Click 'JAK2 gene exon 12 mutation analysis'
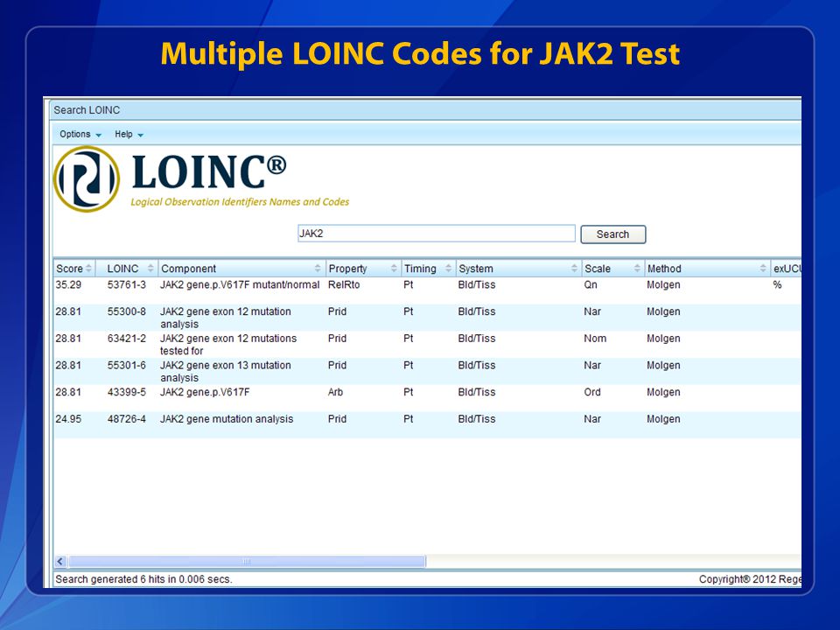The height and width of the screenshot is (630, 840). pyautogui.click(x=226, y=318)
